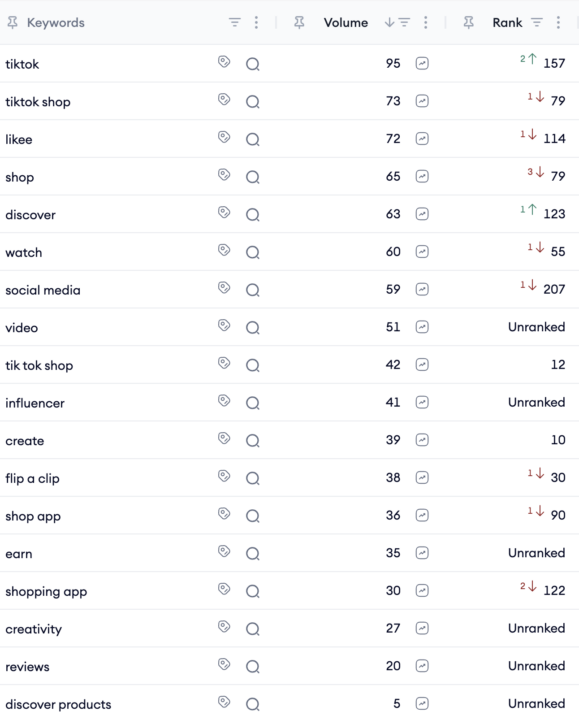The image size is (579, 720).
Task: Click the tag icon for tiktok keyword
Action: 224,62
